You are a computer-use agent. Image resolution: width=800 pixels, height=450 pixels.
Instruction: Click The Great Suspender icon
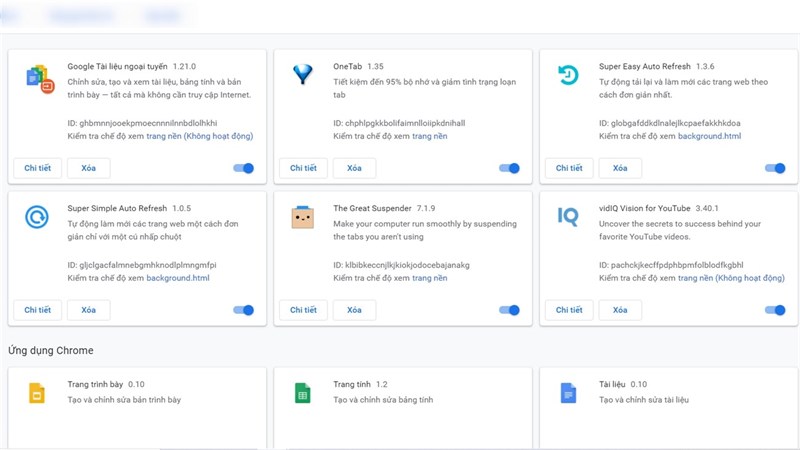(x=303, y=217)
